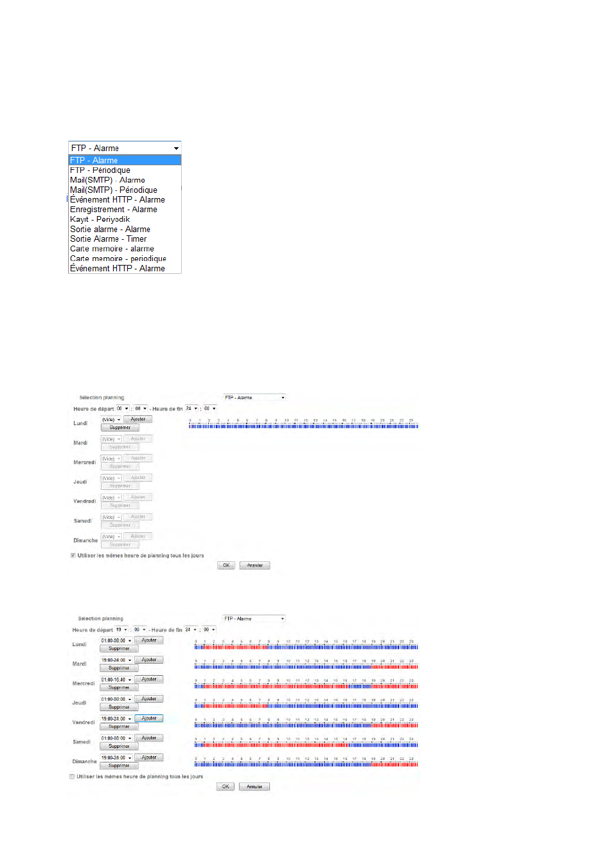Open end hour 24 dropdown in upper dialog

191,408
